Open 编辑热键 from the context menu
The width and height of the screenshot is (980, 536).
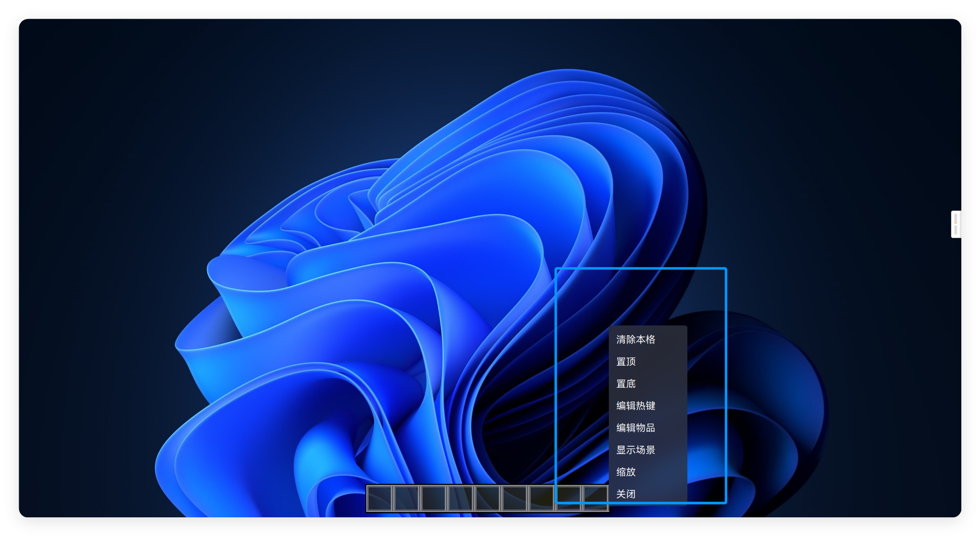(636, 406)
